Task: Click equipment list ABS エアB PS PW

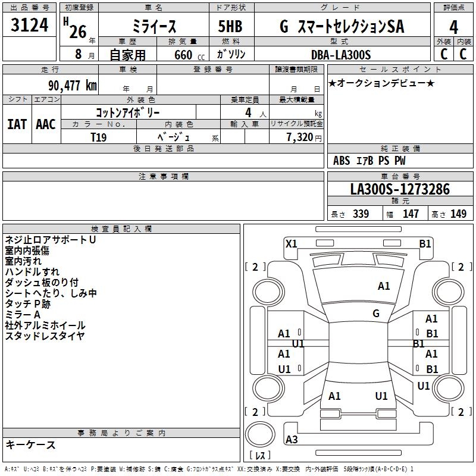Action: point(369,161)
